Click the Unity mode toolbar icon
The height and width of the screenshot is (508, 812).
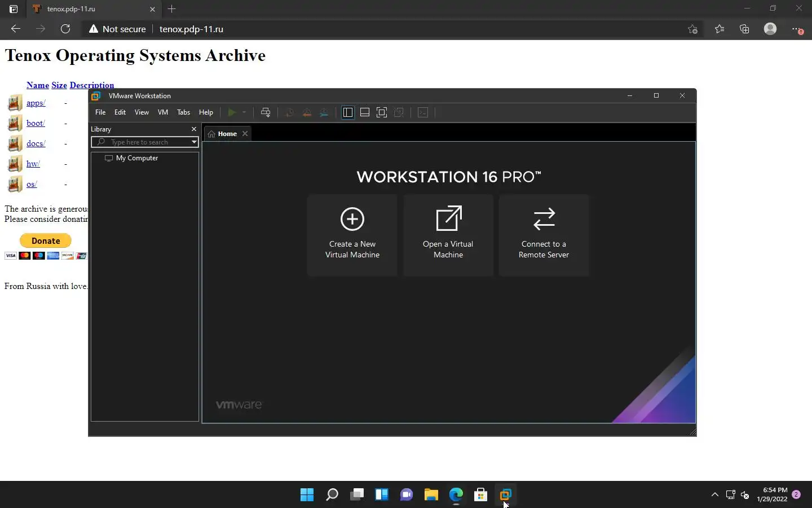(399, 112)
